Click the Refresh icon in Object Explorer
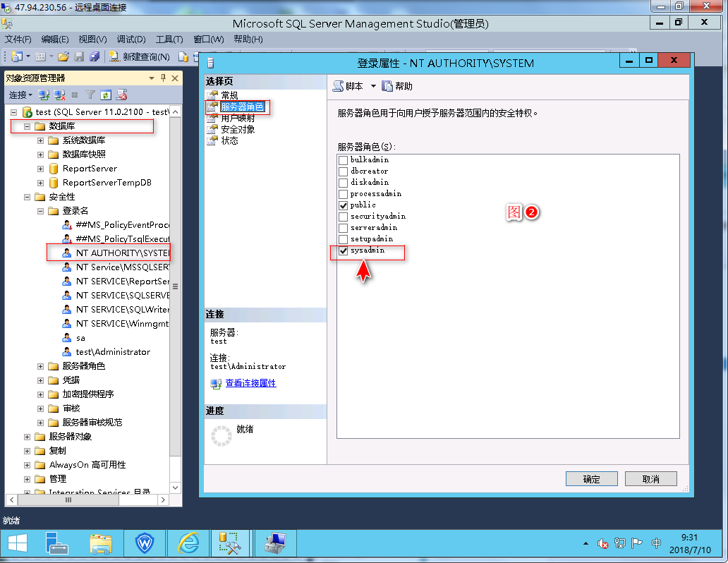This screenshot has height=563, width=728. (x=106, y=95)
